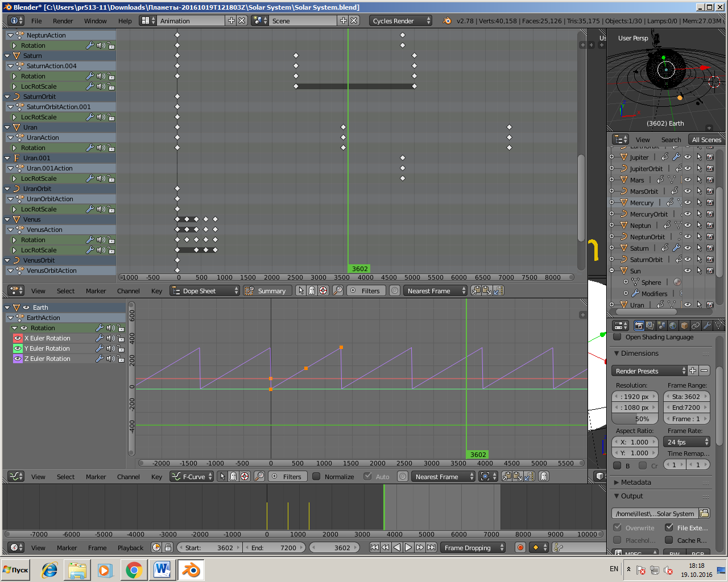Play animation forward in Timeline
This screenshot has width=728, height=582.
point(408,547)
